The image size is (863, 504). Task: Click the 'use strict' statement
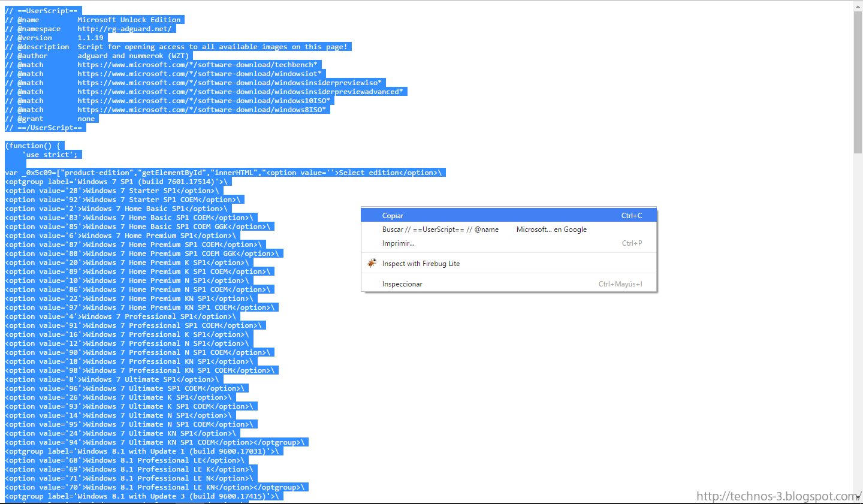[x=50, y=155]
